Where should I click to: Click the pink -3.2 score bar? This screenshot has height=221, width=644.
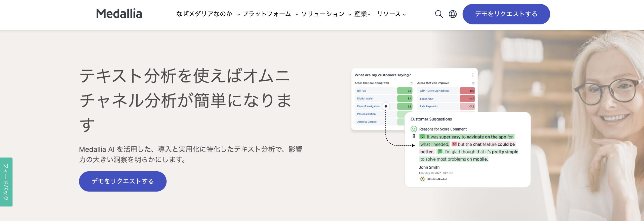pyautogui.click(x=467, y=106)
